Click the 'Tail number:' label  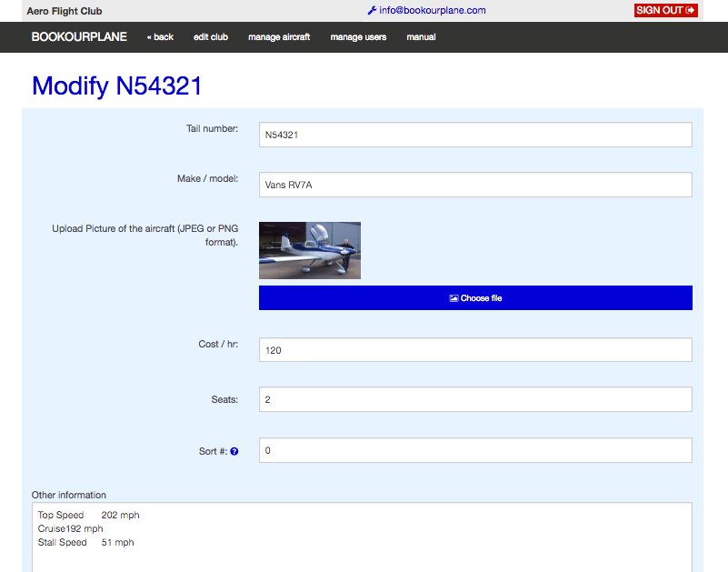[212, 129]
